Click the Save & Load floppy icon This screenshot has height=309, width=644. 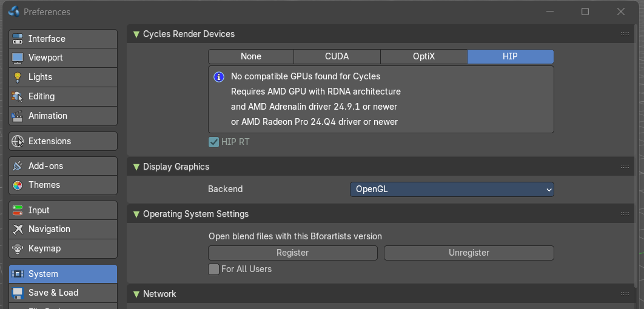[18, 293]
